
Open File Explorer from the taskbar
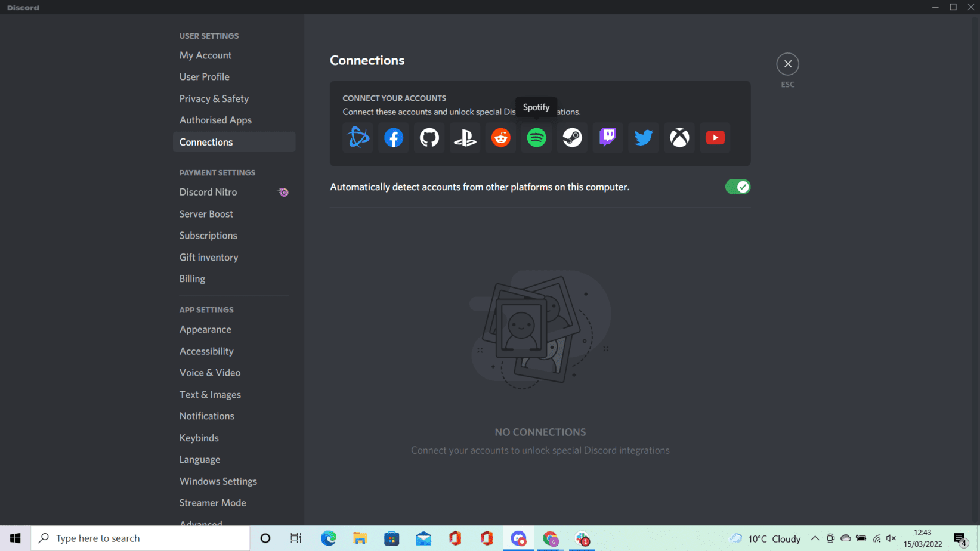pos(360,538)
